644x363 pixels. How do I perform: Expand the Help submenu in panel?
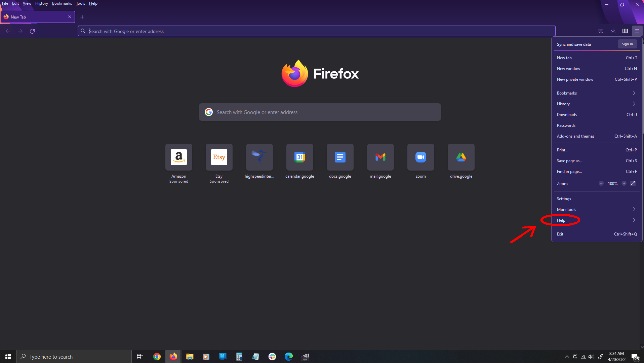[597, 220]
